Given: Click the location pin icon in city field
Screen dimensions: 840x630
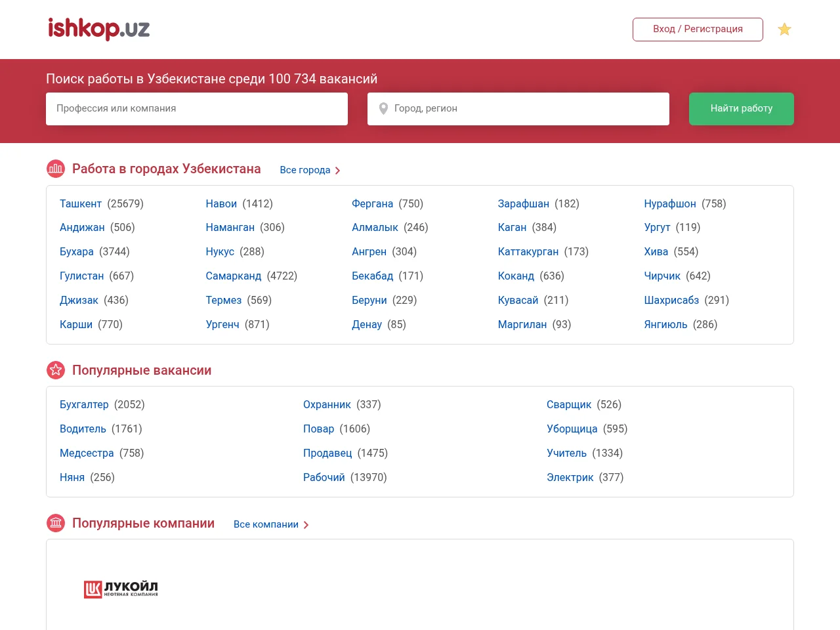Looking at the screenshot, I should pos(384,109).
